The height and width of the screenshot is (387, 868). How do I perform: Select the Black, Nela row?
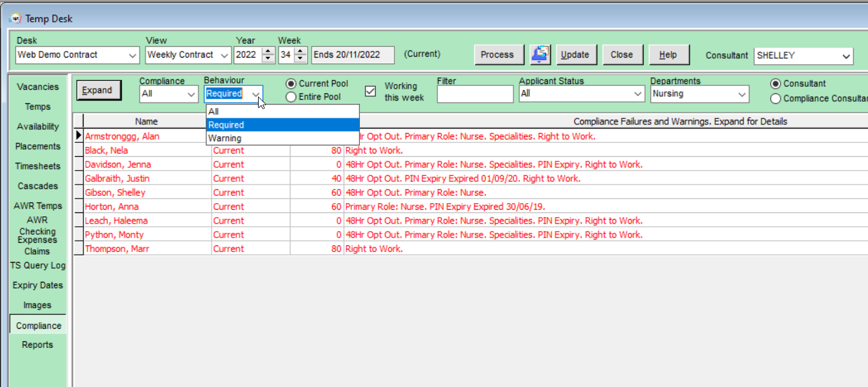(x=470, y=150)
